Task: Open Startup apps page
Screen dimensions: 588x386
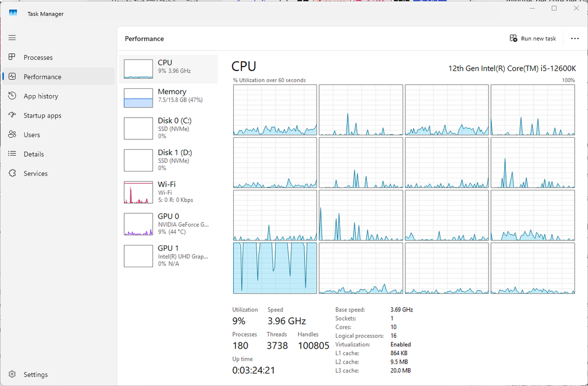Action: click(x=42, y=116)
